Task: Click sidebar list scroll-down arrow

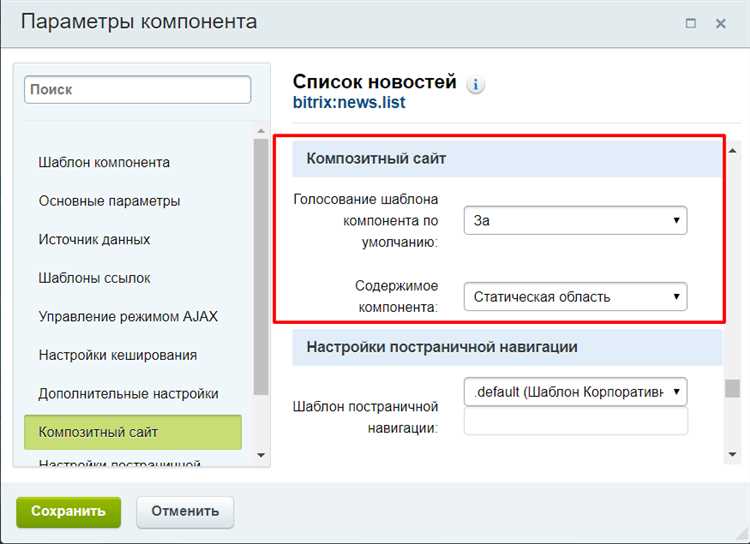Action: coord(261,455)
